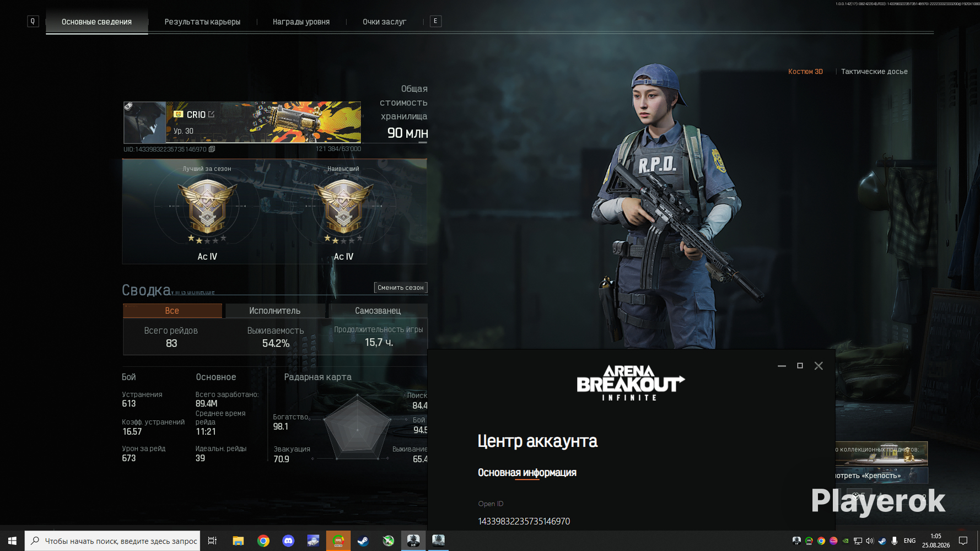Click the total storage value 90 млн
Screen dimensions: 980x551
pyautogui.click(x=407, y=133)
